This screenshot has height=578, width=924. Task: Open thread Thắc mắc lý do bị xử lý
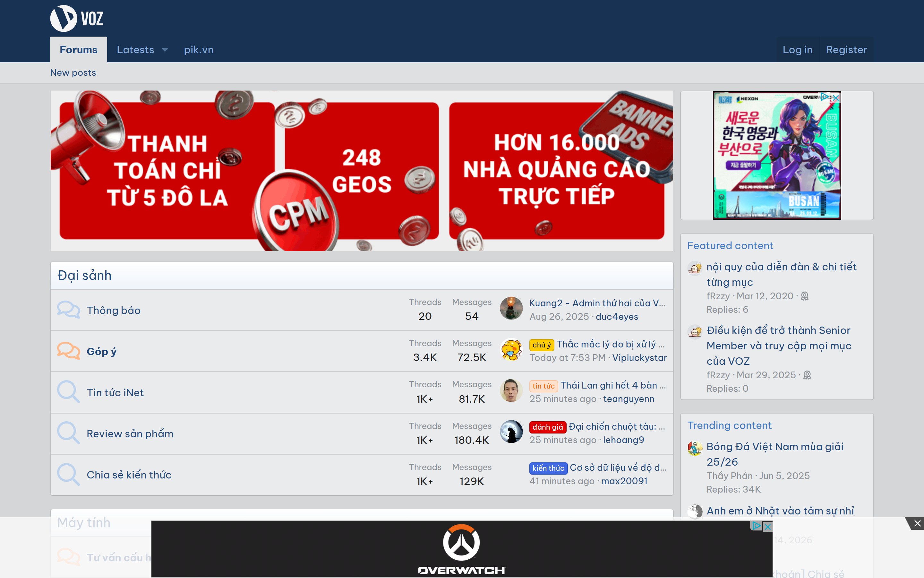pyautogui.click(x=611, y=345)
